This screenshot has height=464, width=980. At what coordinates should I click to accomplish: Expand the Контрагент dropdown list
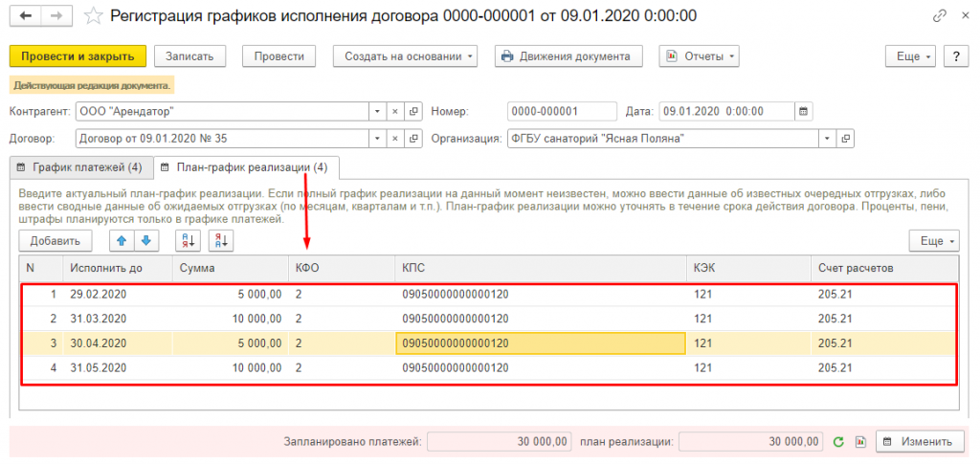coord(375,110)
